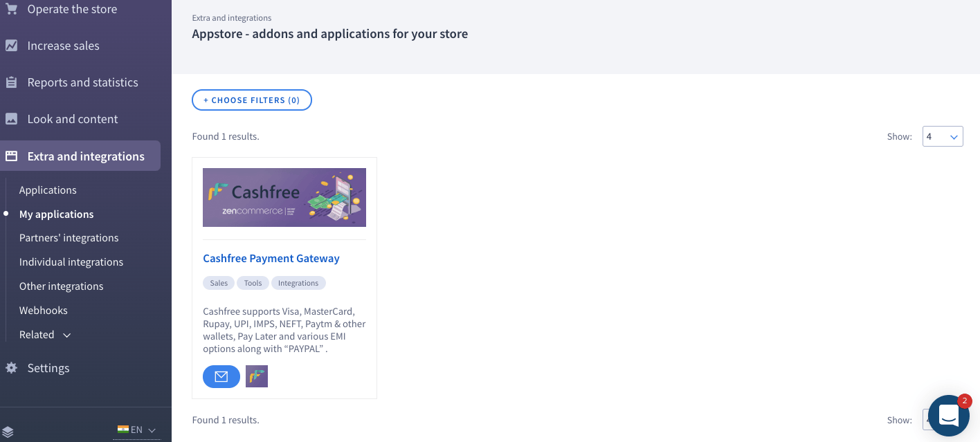Open the Show results count dropdown
The height and width of the screenshot is (442, 980).
tap(943, 136)
